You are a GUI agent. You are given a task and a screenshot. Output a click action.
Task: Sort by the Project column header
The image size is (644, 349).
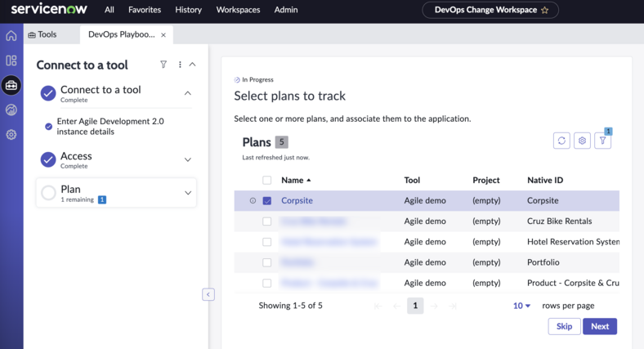pos(486,181)
